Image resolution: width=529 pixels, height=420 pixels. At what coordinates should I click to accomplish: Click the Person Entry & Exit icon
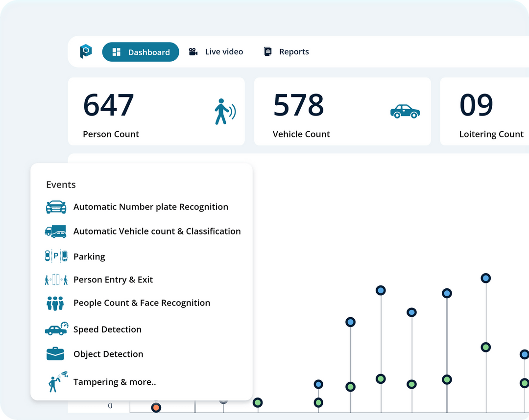pyautogui.click(x=55, y=279)
